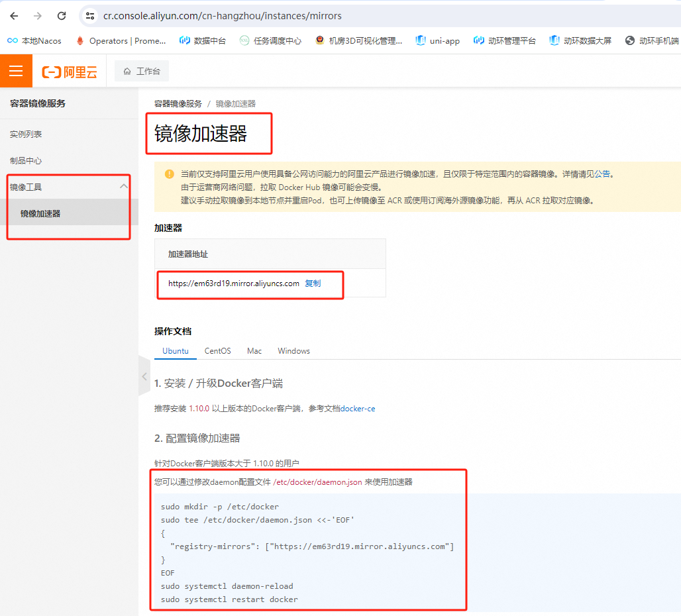Click the 镜像加速器 page heading
Image resolution: width=681 pixels, height=616 pixels.
tap(201, 133)
